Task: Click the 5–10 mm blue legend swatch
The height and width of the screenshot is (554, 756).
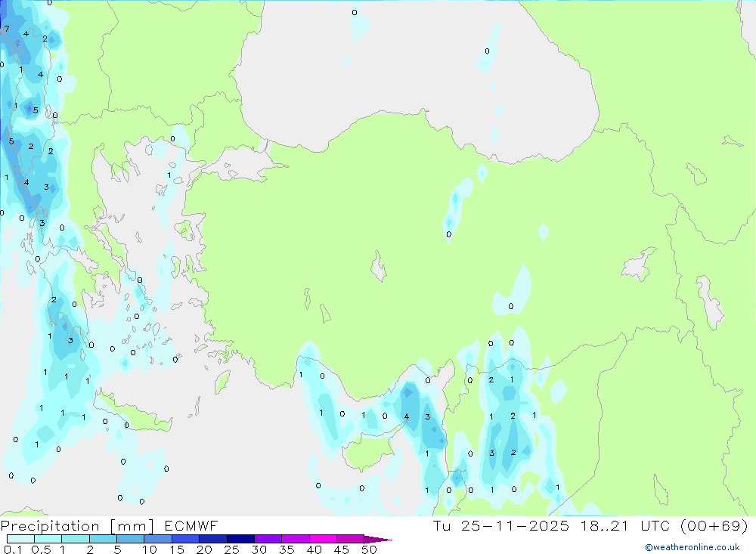Action: [130, 539]
